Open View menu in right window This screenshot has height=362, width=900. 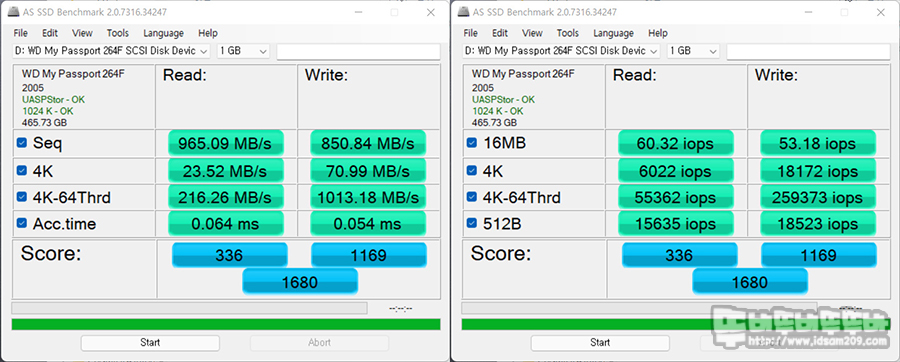tap(533, 33)
